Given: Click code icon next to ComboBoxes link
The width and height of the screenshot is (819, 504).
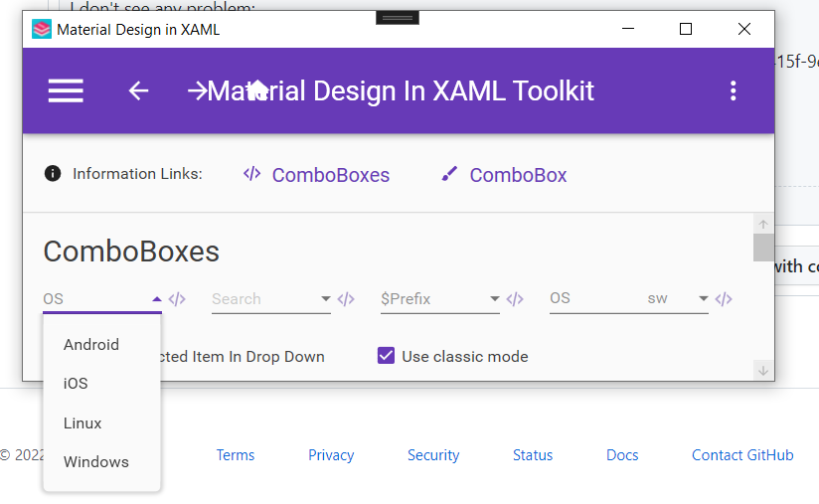Looking at the screenshot, I should (251, 173).
